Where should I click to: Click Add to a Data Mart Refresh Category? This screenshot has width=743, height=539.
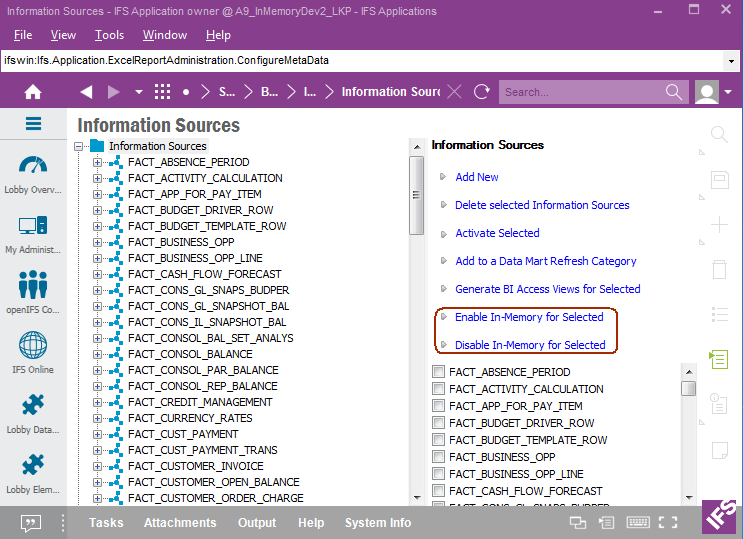coord(545,261)
